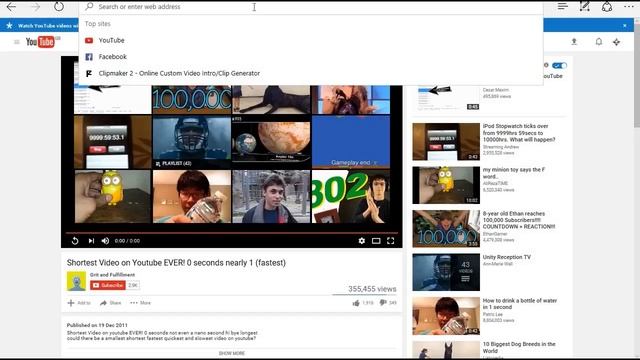
Task: Expand description with SHOW MORE
Action: click(231, 353)
